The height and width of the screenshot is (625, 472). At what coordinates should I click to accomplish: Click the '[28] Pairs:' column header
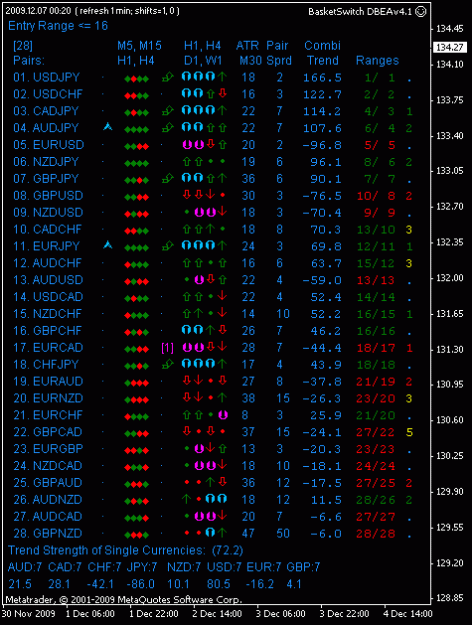(x=29, y=53)
